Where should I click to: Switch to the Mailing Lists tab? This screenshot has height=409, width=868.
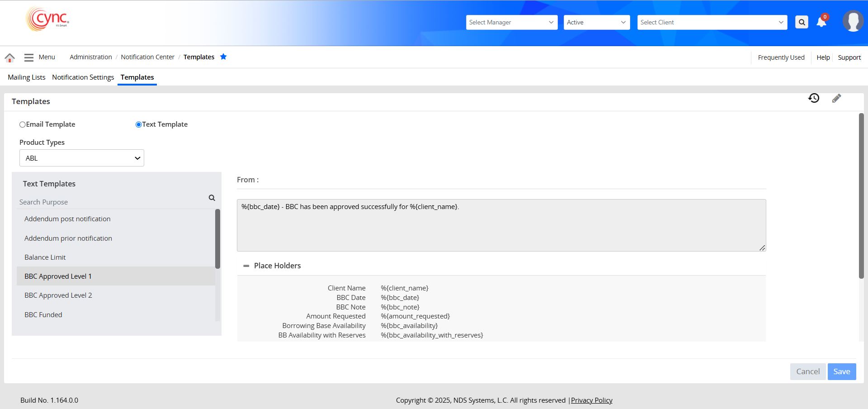tap(27, 77)
